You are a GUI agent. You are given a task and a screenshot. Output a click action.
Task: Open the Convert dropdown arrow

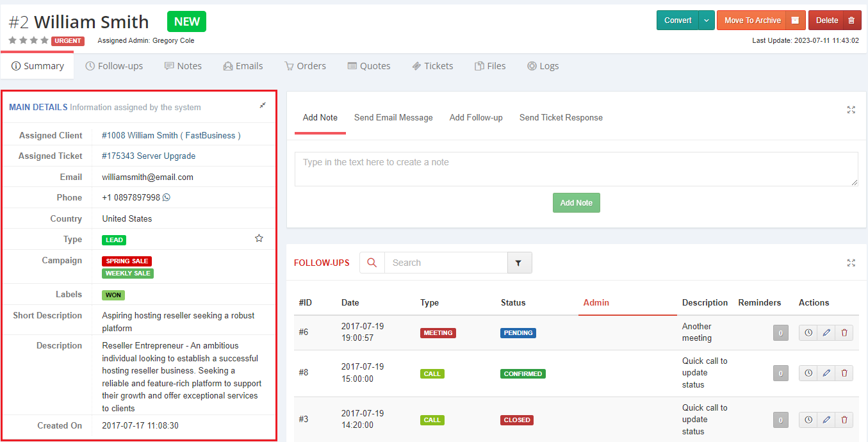pos(707,20)
